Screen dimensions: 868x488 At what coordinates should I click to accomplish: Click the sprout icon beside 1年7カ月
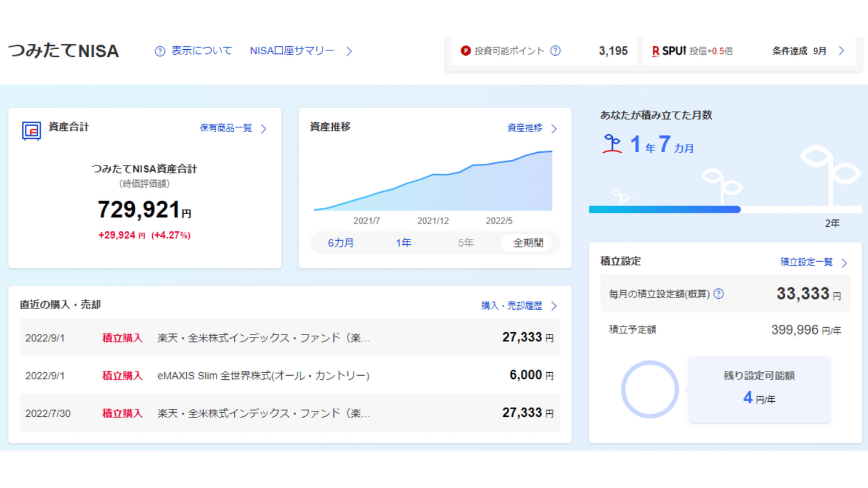coord(612,144)
